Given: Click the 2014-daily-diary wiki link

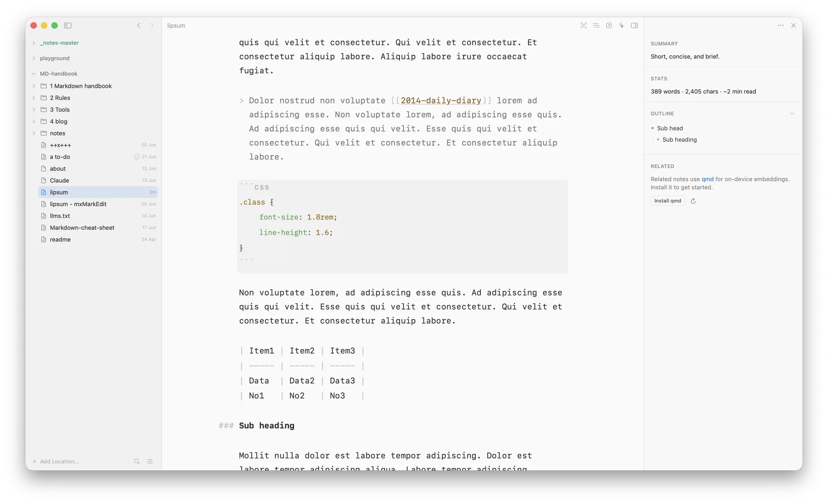Looking at the screenshot, I should click(441, 100).
